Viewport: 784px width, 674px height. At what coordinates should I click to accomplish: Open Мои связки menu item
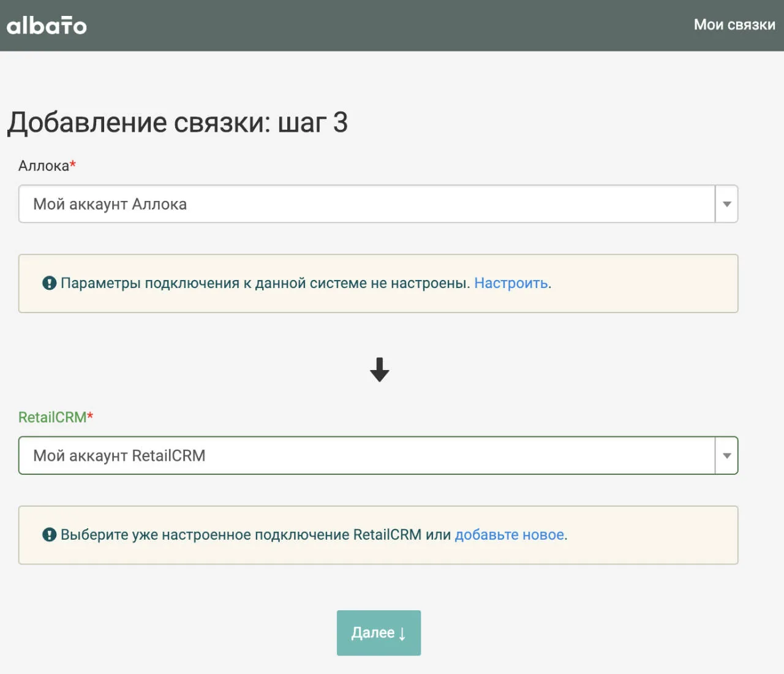734,25
